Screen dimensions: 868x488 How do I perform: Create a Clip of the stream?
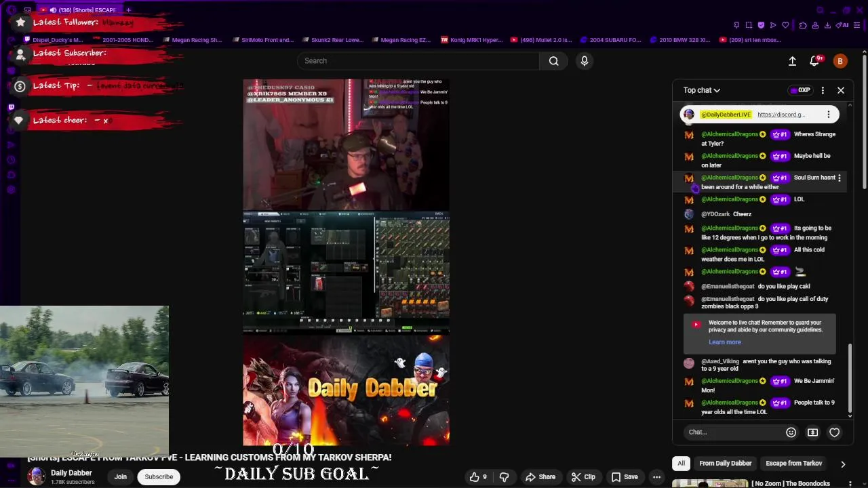pos(583,477)
